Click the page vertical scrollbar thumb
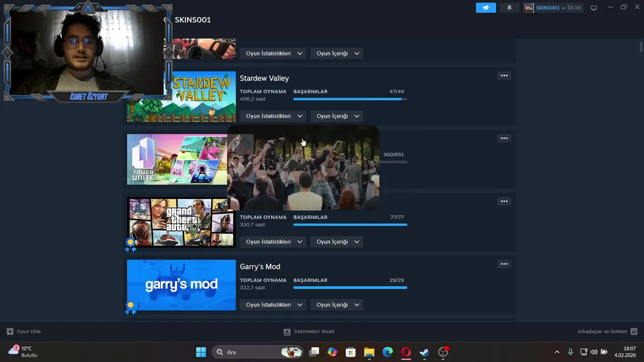The height and width of the screenshot is (362, 644). (x=641, y=47)
